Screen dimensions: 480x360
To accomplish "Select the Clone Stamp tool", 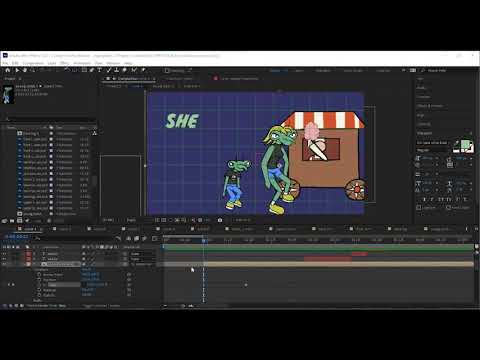I will (116, 70).
